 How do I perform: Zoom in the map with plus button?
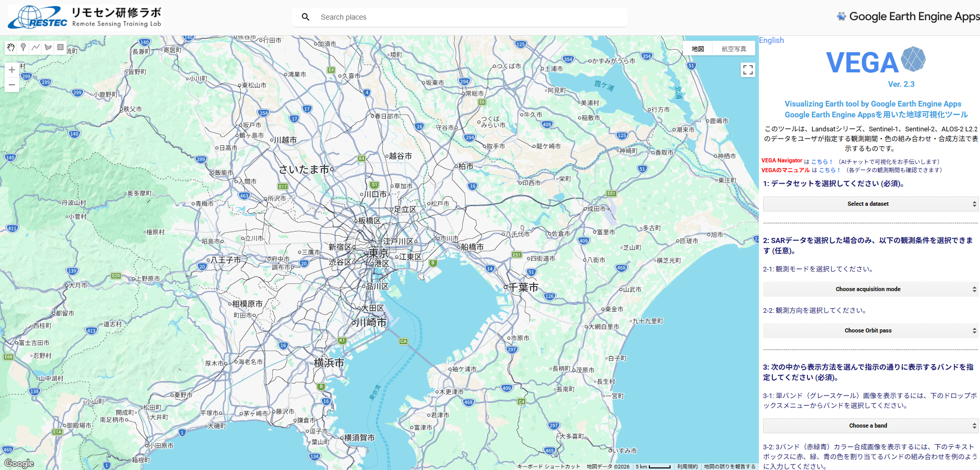[x=12, y=70]
